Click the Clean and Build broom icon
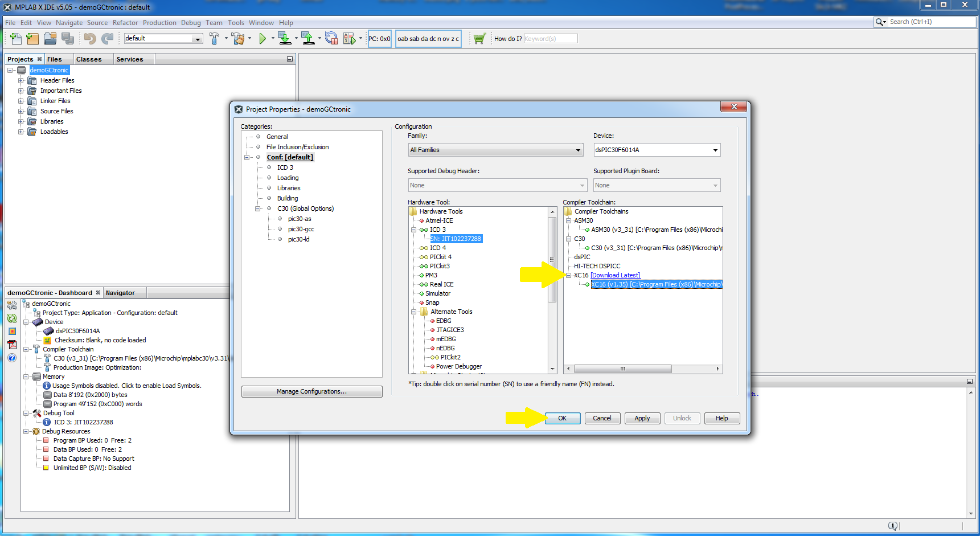The width and height of the screenshot is (980, 536). pyautogui.click(x=238, y=39)
